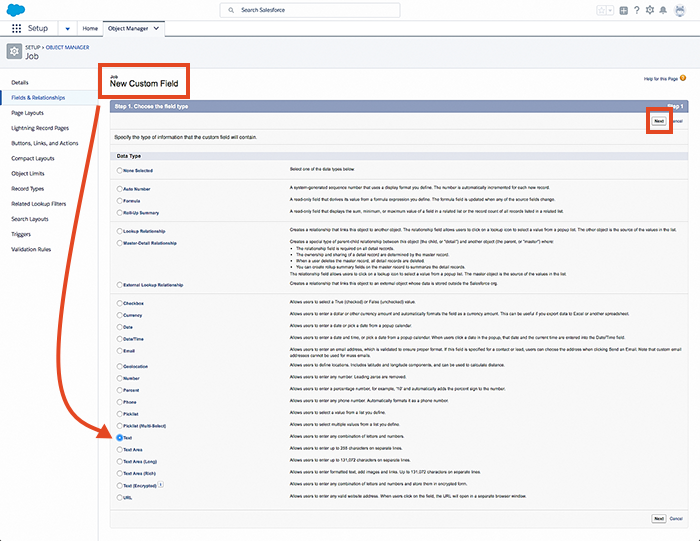Click the bottom Cancel link
Viewport: 700px width, 541px height.
coord(676,519)
